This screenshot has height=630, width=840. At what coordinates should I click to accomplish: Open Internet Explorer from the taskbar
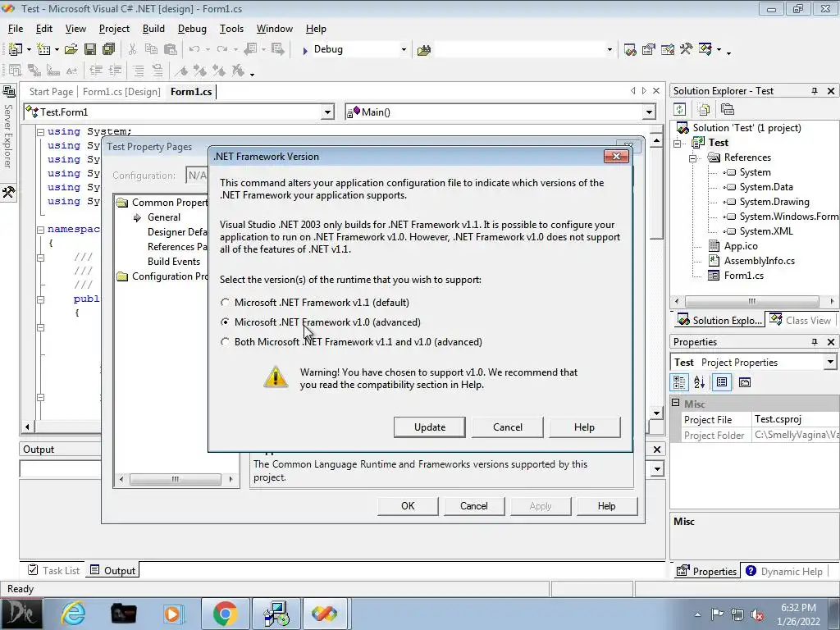(73, 614)
